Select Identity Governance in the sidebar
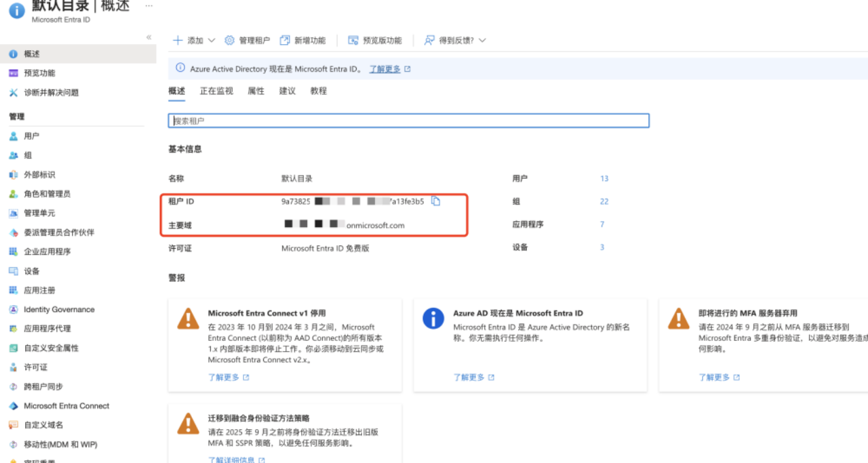The image size is (868, 463). (x=59, y=309)
